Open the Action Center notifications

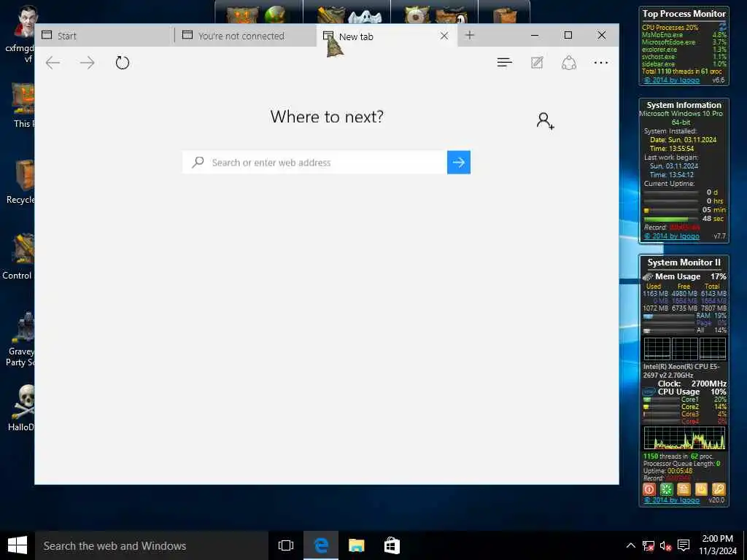pyautogui.click(x=684, y=545)
